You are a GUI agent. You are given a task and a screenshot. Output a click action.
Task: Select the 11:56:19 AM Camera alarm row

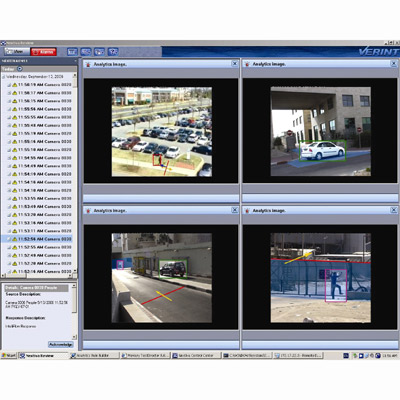point(40,85)
